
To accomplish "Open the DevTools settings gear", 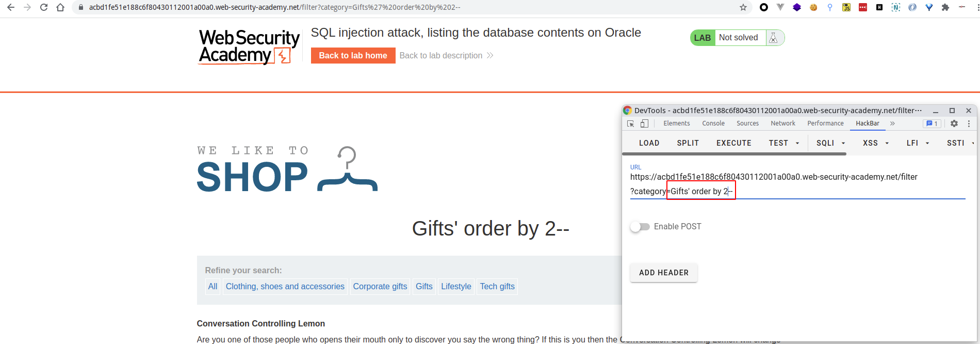I will pos(954,123).
